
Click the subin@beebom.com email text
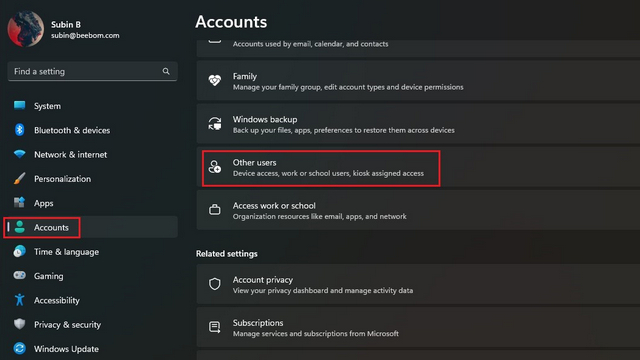(x=85, y=36)
